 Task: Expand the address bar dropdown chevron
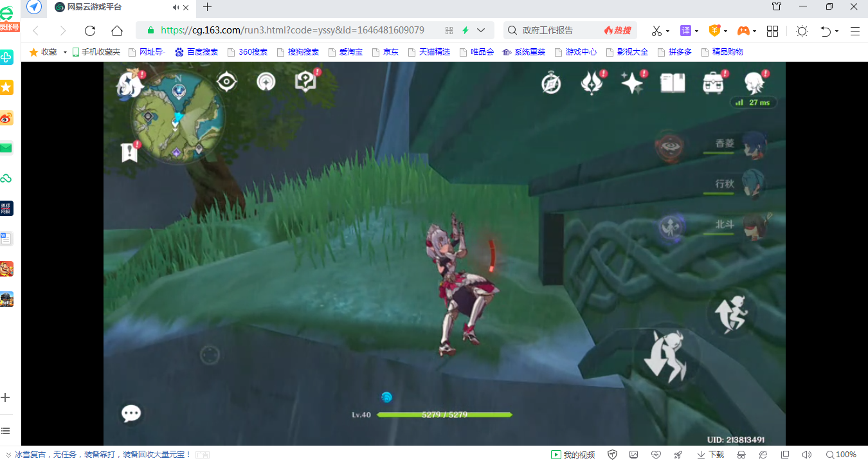481,30
